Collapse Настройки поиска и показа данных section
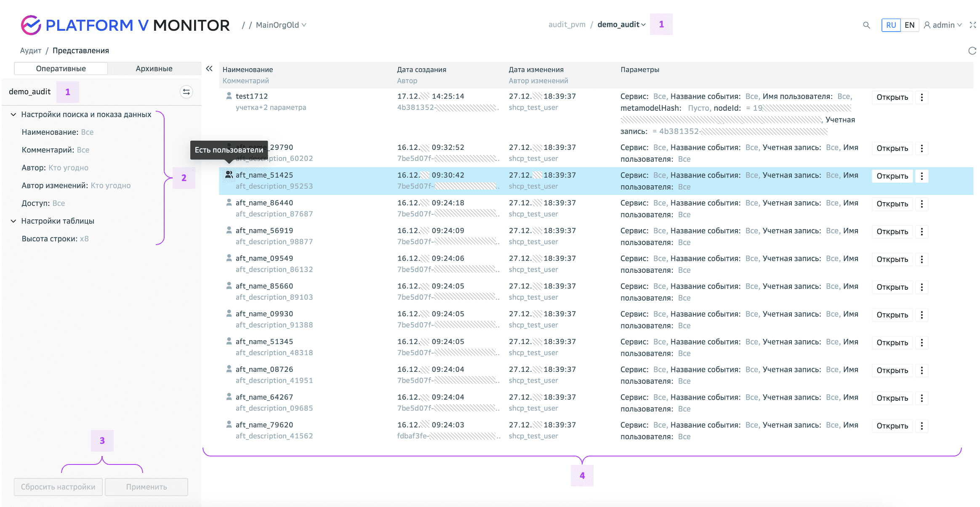The image size is (980, 507). click(x=13, y=115)
